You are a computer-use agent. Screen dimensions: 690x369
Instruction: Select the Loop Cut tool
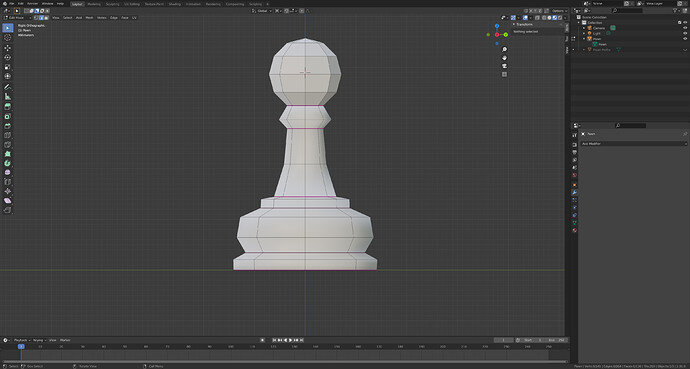click(7, 135)
